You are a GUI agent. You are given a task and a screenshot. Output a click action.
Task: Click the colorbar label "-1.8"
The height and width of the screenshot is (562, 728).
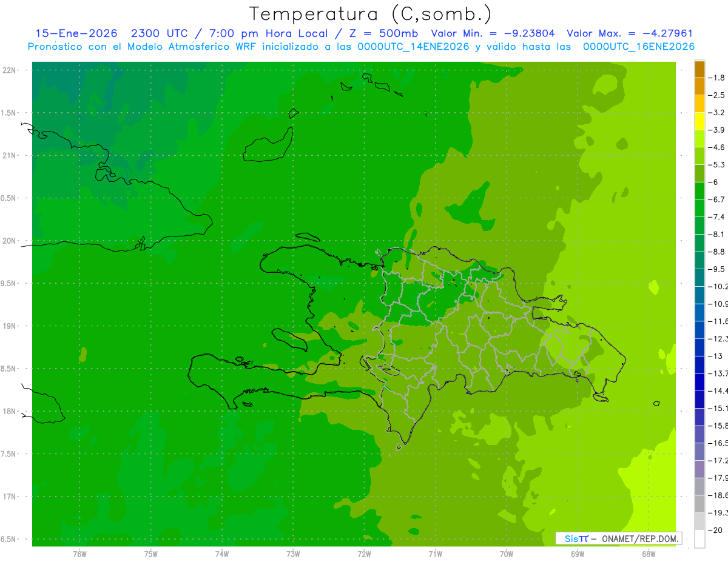coord(716,78)
